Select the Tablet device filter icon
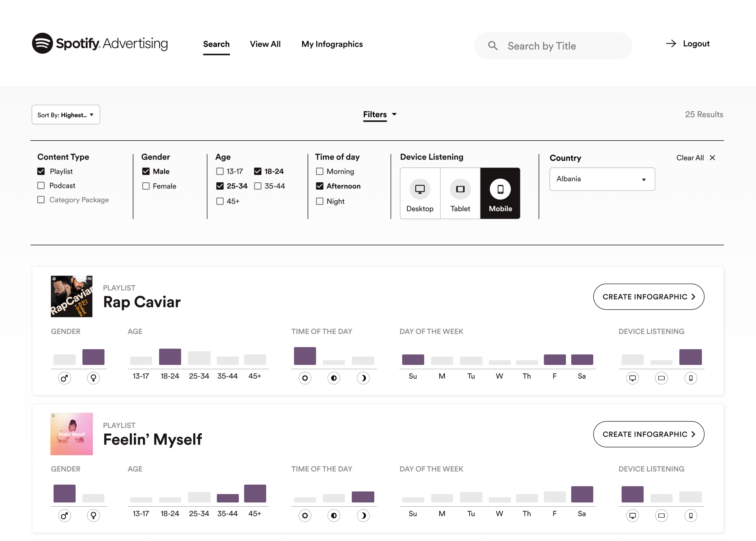 (x=460, y=189)
